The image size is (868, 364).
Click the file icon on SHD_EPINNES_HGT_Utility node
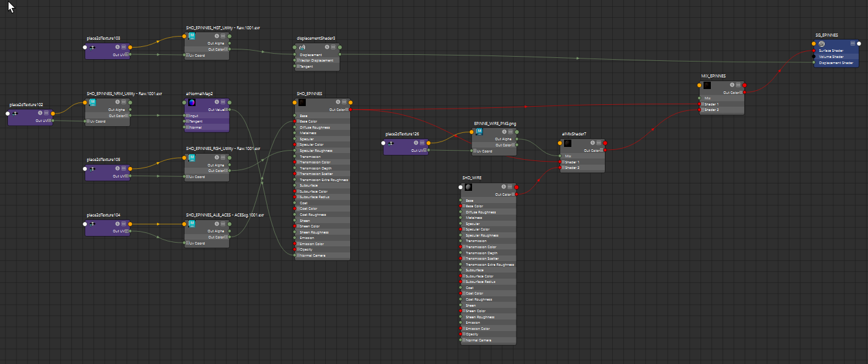192,36
